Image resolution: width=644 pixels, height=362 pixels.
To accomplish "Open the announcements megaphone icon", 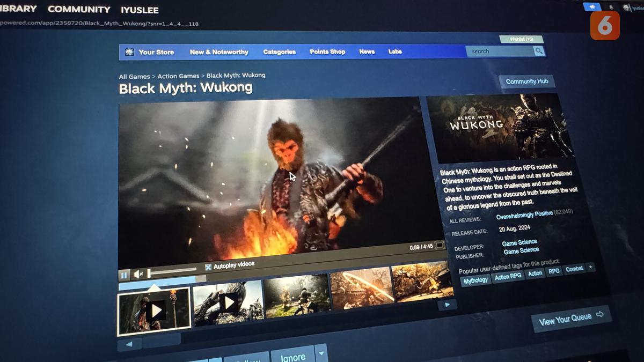I will click(592, 7).
